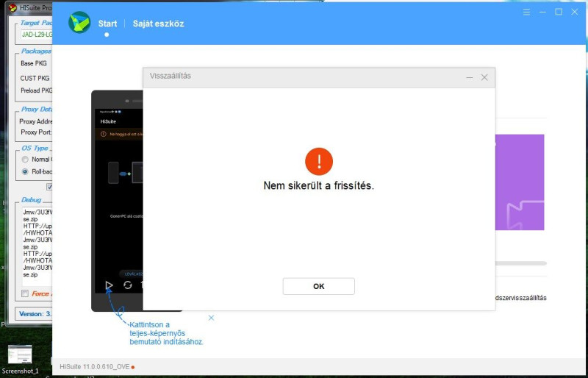Click the Base PKG label in HiSuite Proxy
Viewport: 588px width, 378px height.
click(34, 63)
